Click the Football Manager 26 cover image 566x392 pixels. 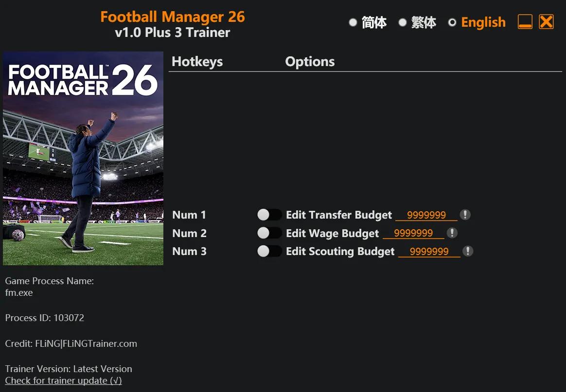coord(83,158)
